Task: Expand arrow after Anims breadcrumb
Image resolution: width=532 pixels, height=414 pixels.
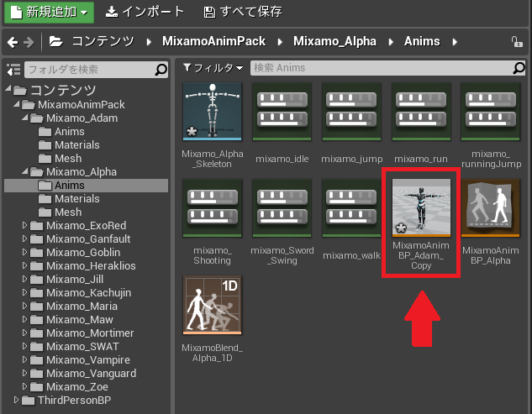Action: 455,42
